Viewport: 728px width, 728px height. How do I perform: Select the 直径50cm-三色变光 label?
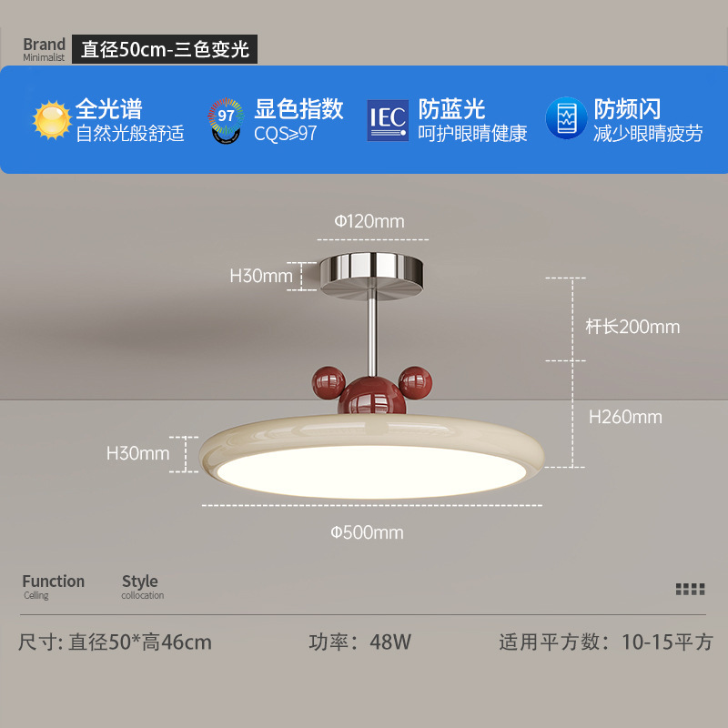[165, 49]
